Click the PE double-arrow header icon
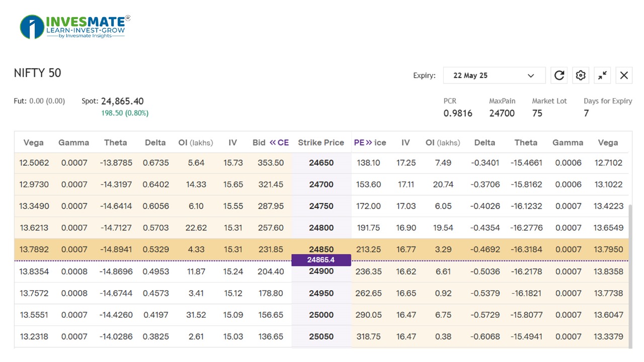The height and width of the screenshot is (362, 644). pyautogui.click(x=369, y=142)
